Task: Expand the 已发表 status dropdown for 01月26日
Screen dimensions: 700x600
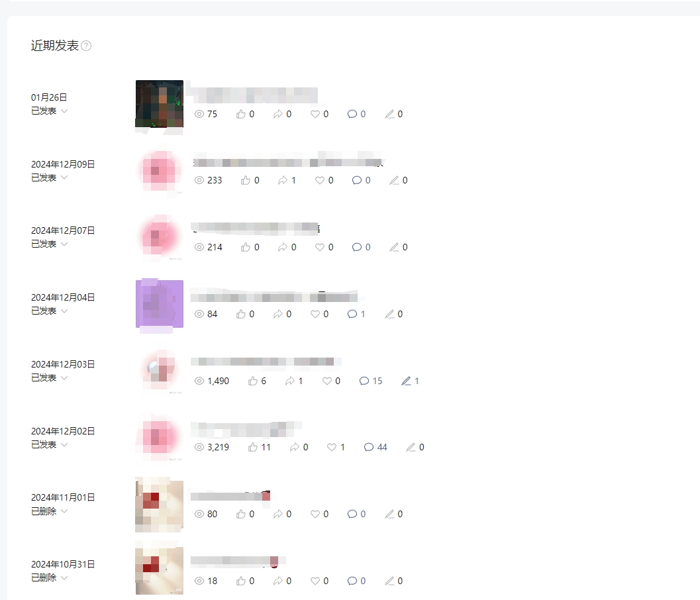Action: coord(64,111)
